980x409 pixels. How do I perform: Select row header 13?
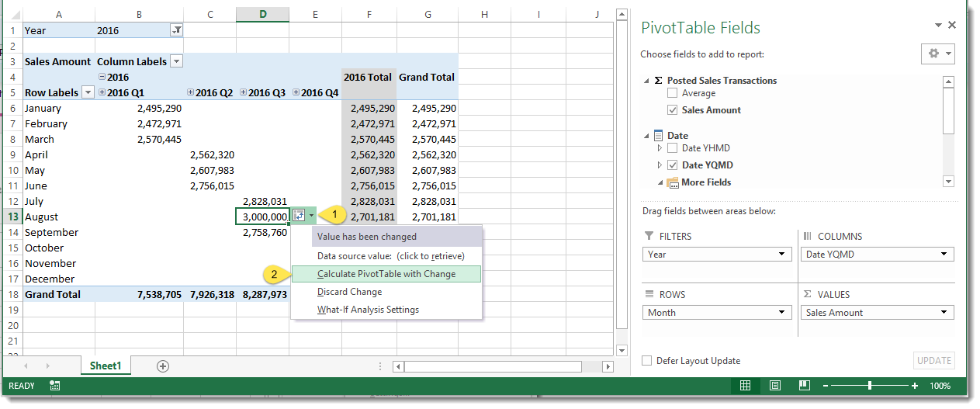point(12,217)
